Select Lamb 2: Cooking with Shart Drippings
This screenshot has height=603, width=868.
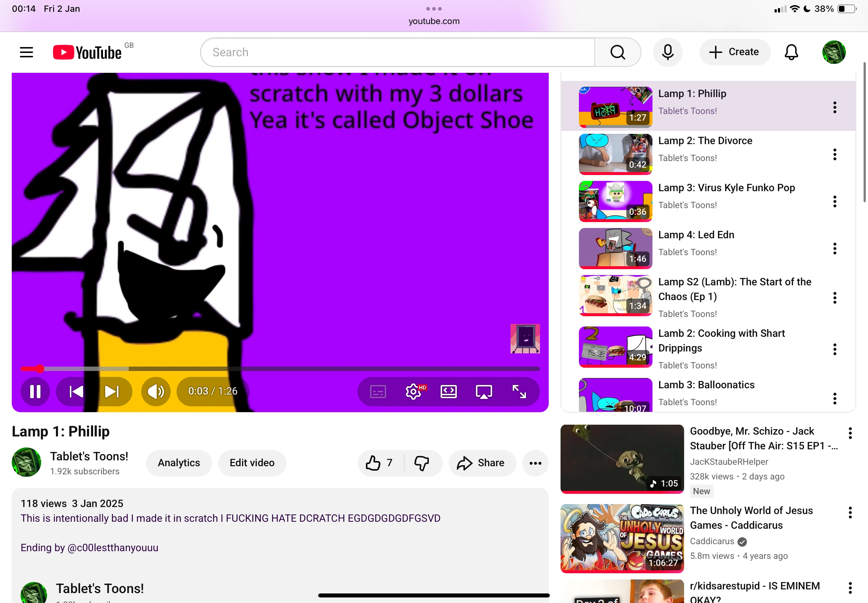point(721,340)
